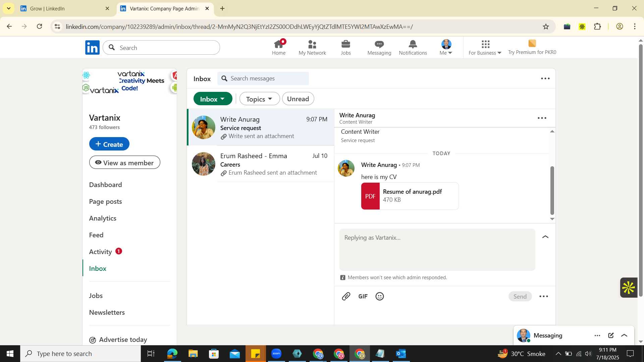Open inbox header more options menu
The image size is (644, 362).
[545, 78]
